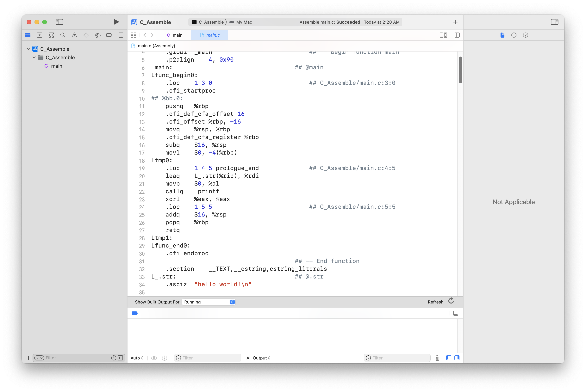The height and width of the screenshot is (392, 586).
Task: Open the Report navigator list icon
Action: click(x=121, y=35)
